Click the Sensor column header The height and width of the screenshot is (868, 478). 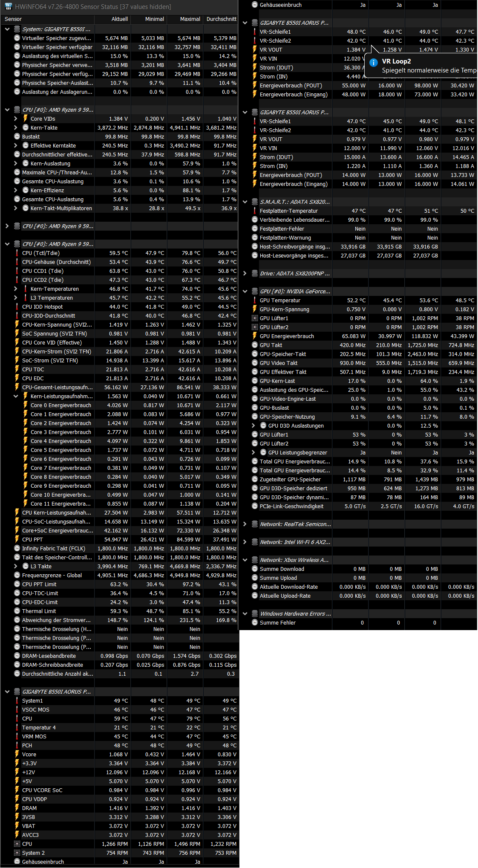(x=47, y=19)
